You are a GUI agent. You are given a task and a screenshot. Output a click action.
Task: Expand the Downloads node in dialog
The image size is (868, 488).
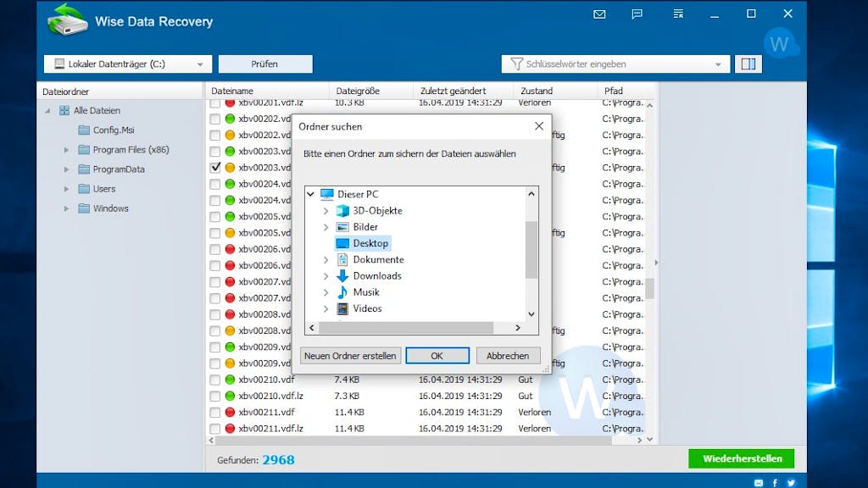(x=326, y=276)
